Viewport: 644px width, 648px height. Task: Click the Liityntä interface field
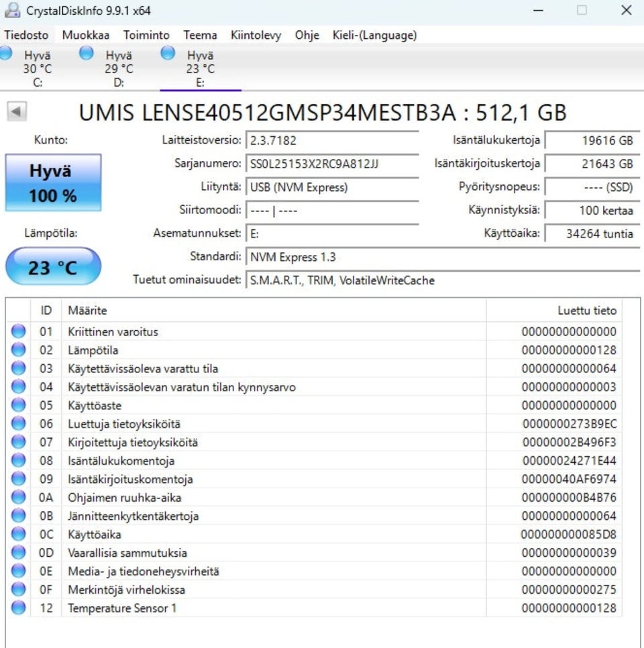click(332, 188)
